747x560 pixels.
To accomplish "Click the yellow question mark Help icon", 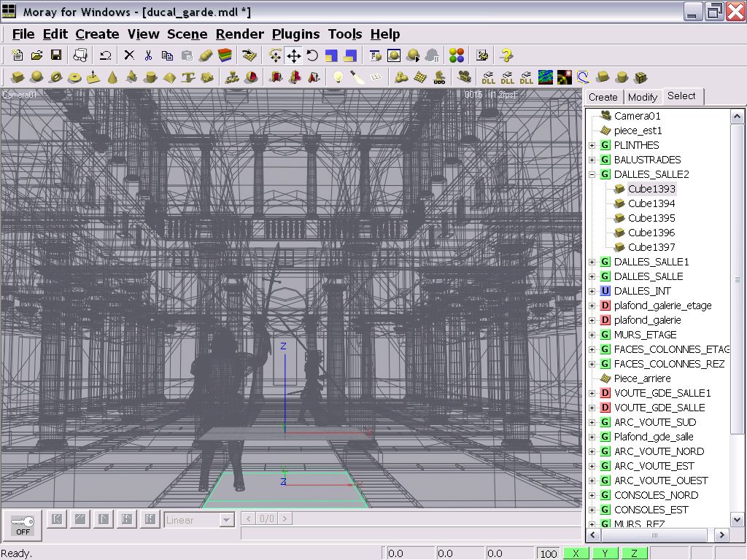I will click(x=506, y=55).
